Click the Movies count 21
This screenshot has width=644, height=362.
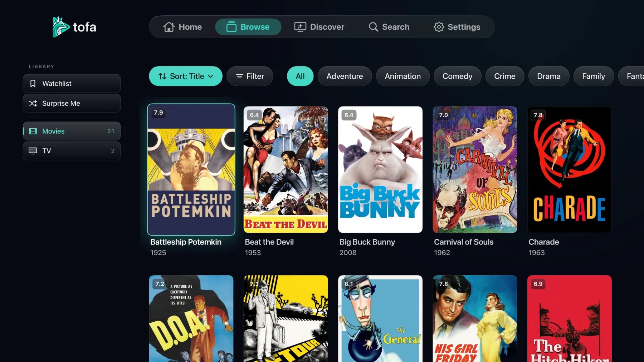111,131
